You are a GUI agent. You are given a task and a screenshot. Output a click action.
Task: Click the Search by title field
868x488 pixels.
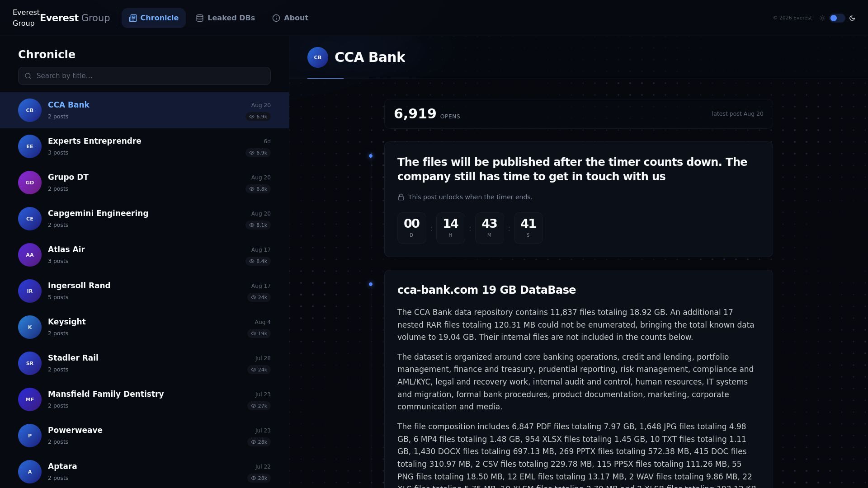pos(144,76)
